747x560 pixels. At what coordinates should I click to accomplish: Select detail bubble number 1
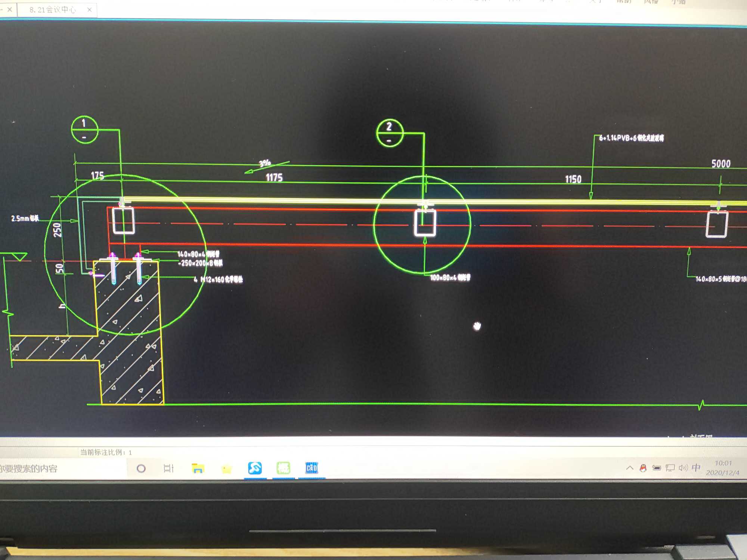click(84, 130)
